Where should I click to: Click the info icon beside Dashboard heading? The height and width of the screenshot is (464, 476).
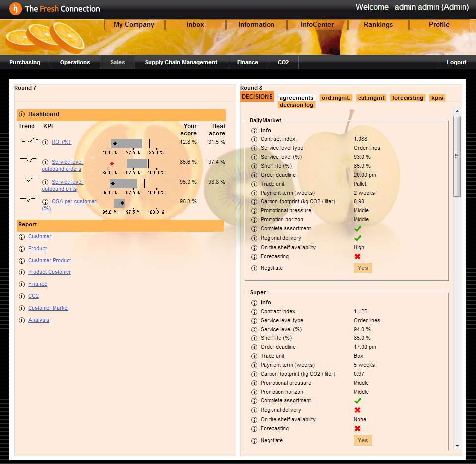[x=22, y=115]
